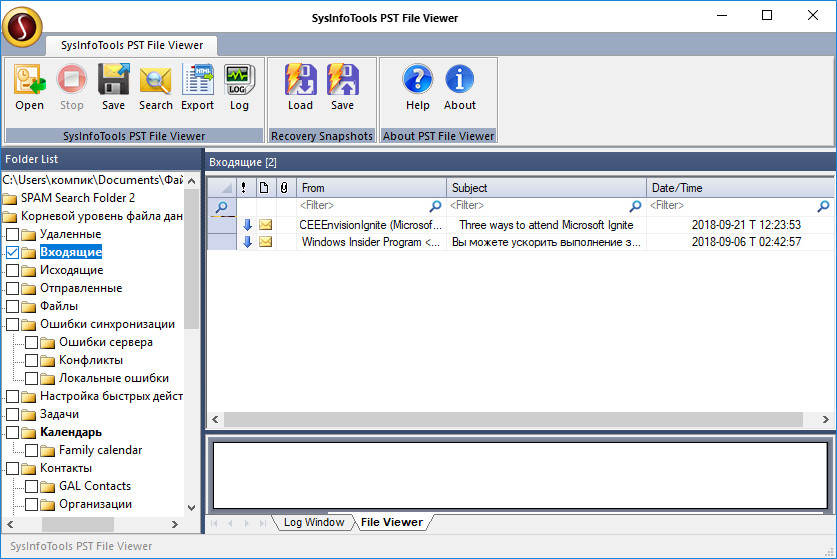Screen dimensions: 837x559
Task: Click email list horizontal scroll left arrow
Action: tap(215, 420)
